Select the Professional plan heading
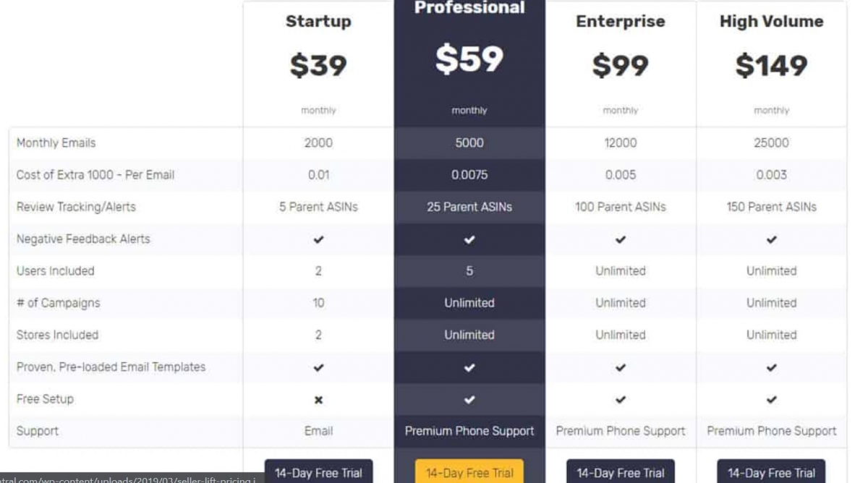868x483 pixels. click(x=469, y=9)
